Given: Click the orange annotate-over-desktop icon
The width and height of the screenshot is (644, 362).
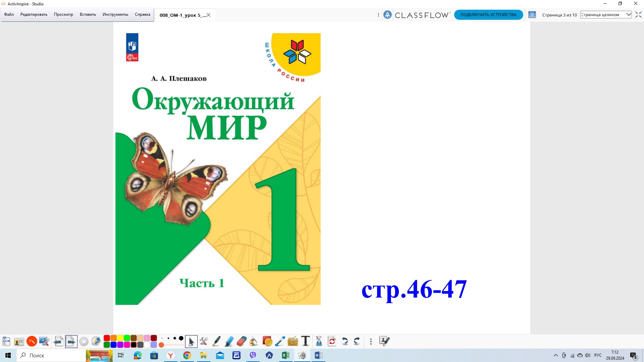Looking at the screenshot, I should pyautogui.click(x=32, y=342).
